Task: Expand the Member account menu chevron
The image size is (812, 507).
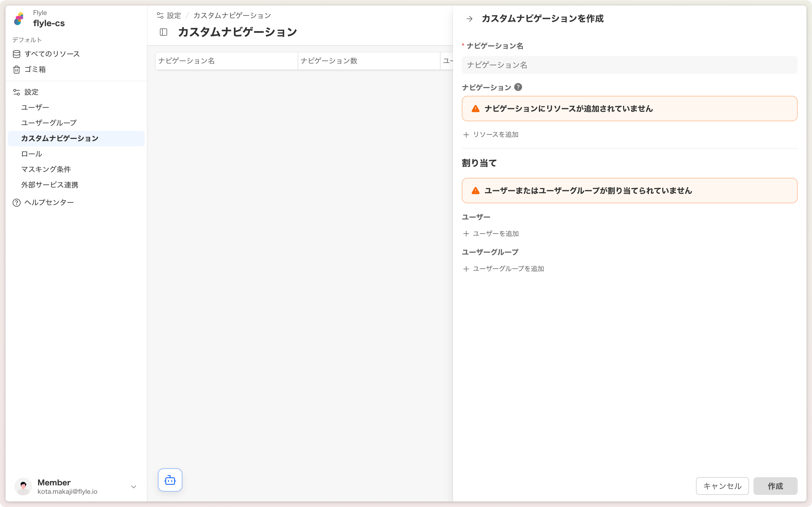Action: (x=133, y=487)
